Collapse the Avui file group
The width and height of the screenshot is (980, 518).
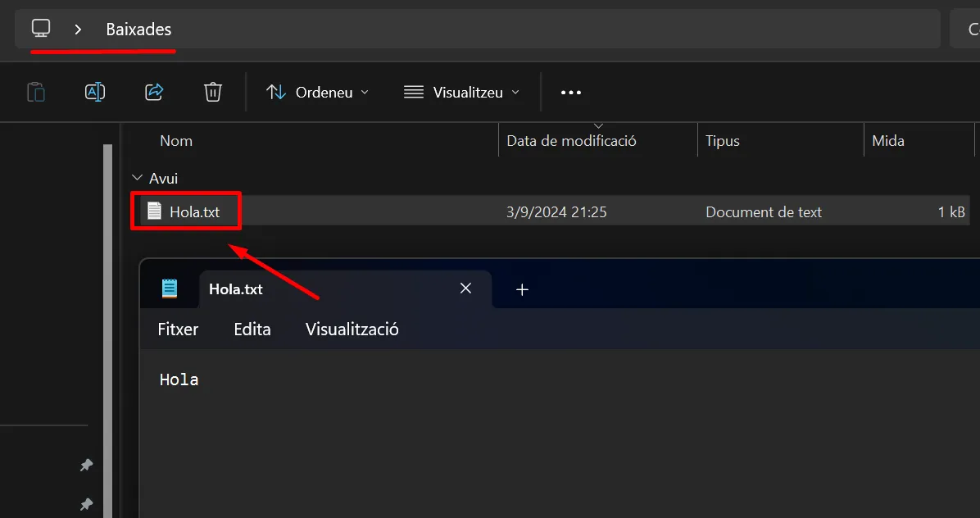click(138, 178)
